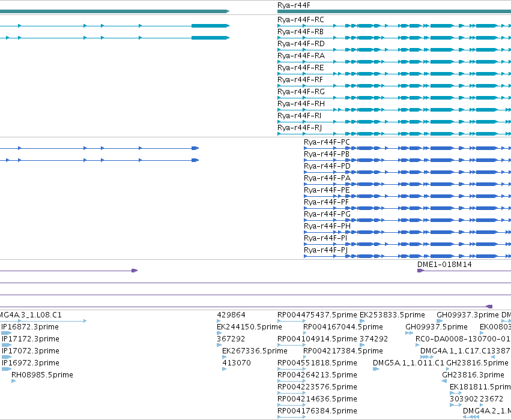This screenshot has height=420, width=511.
Task: Select the Rya-r44F-RC transcript label
Action: click(300, 20)
